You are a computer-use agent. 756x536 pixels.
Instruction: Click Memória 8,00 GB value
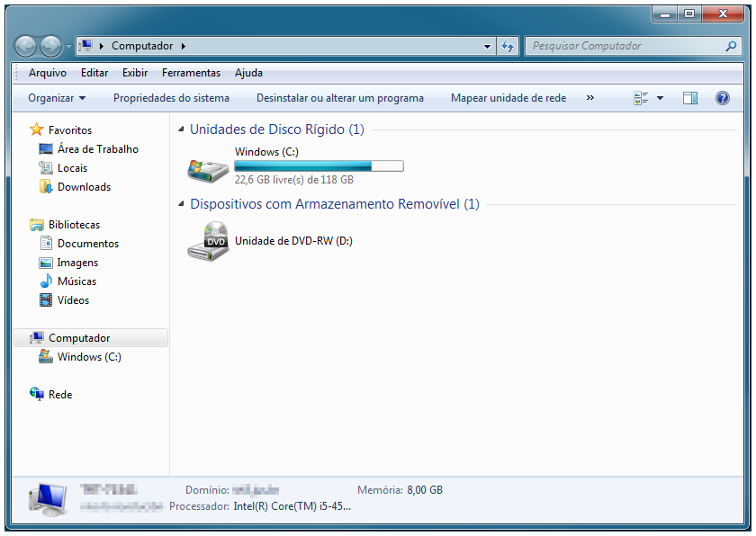pyautogui.click(x=425, y=490)
